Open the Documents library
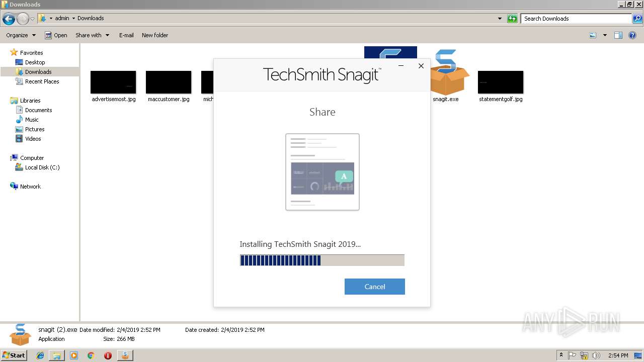This screenshot has height=362, width=644. [38, 110]
